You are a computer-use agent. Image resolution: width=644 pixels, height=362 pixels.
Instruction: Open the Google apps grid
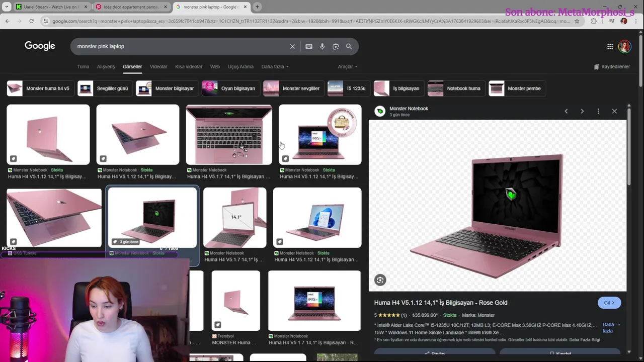(x=610, y=46)
